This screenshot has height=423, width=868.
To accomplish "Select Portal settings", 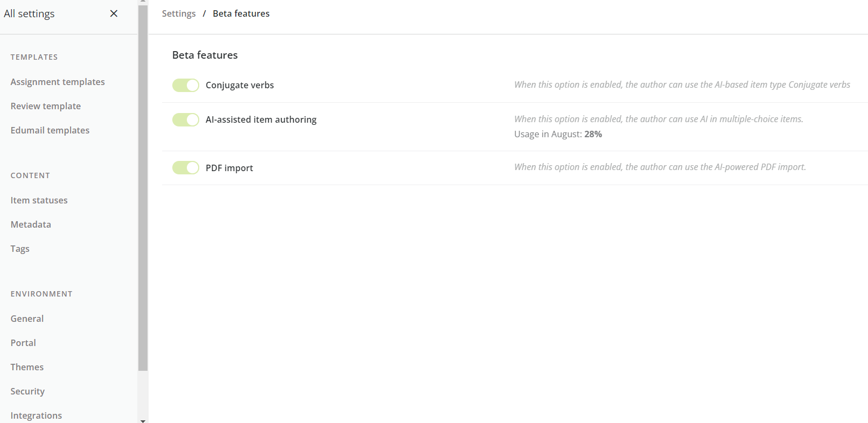I will coord(23,343).
